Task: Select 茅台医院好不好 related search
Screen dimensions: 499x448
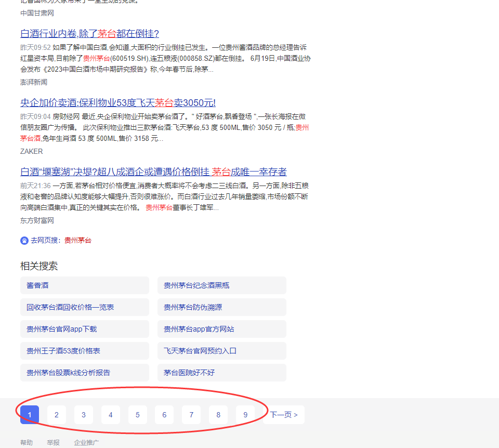Action: pyautogui.click(x=188, y=372)
